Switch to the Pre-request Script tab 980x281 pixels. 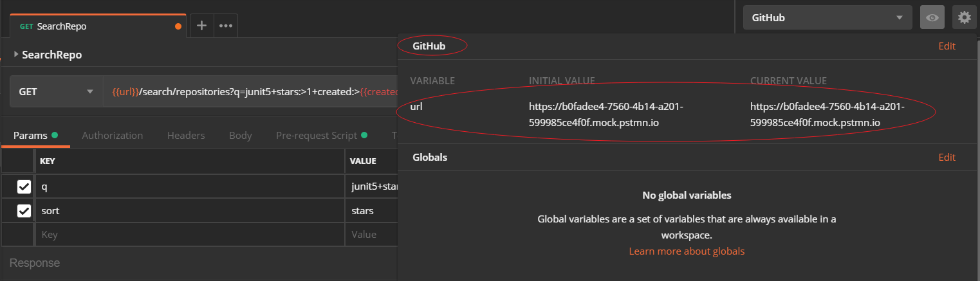[x=321, y=136]
